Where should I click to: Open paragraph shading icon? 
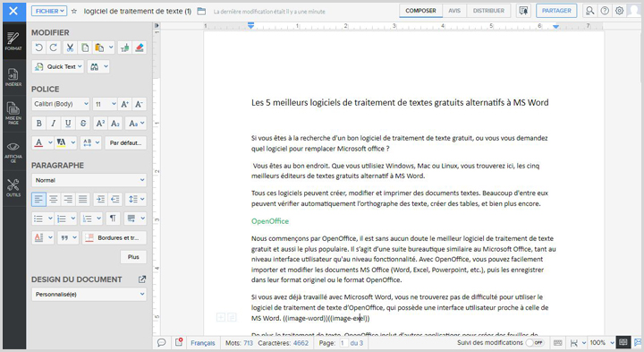click(x=131, y=219)
